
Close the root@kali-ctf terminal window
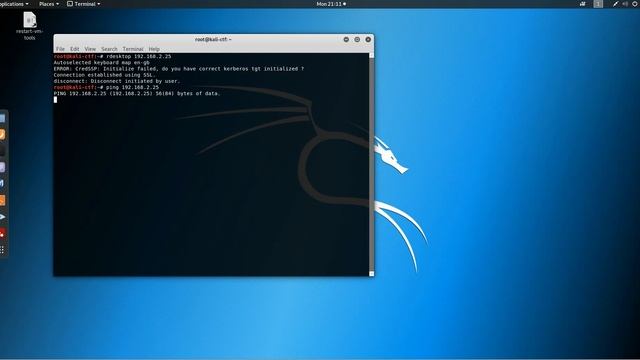tap(368, 40)
